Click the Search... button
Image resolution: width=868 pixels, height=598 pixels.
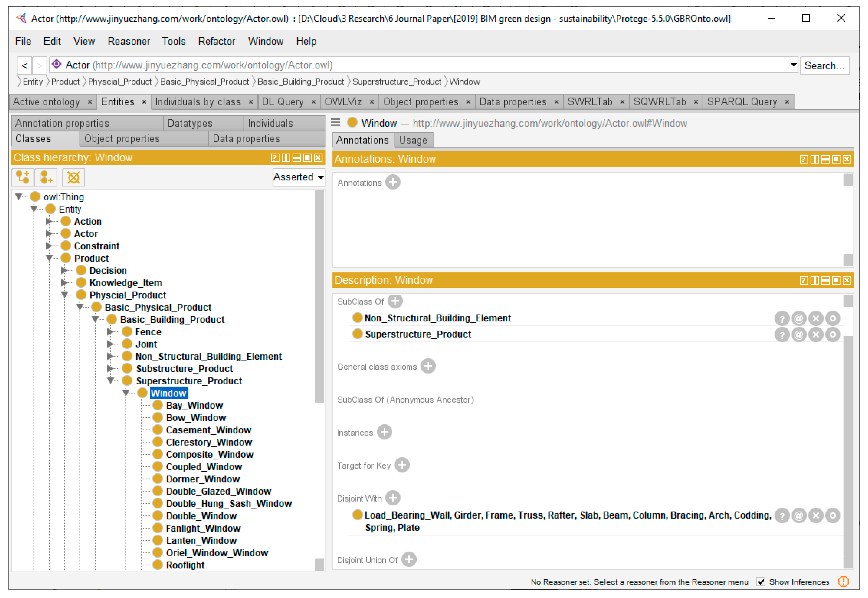coord(825,66)
